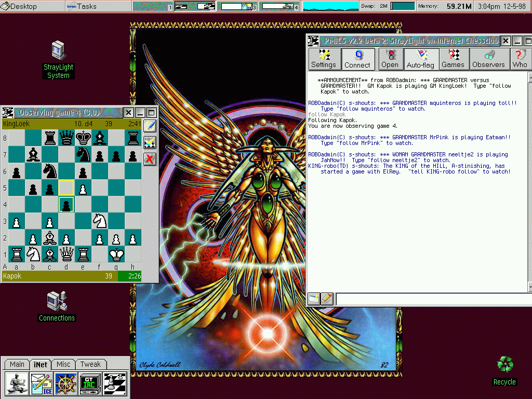Image resolution: width=532 pixels, height=399 pixels.
Task: Switch to the Misc tab
Action: (63, 364)
